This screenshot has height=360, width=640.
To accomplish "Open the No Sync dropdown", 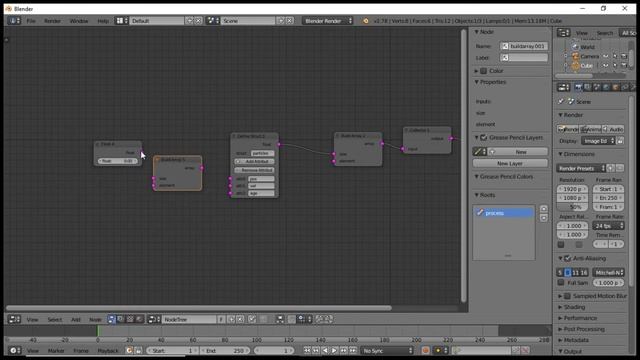I will (387, 350).
